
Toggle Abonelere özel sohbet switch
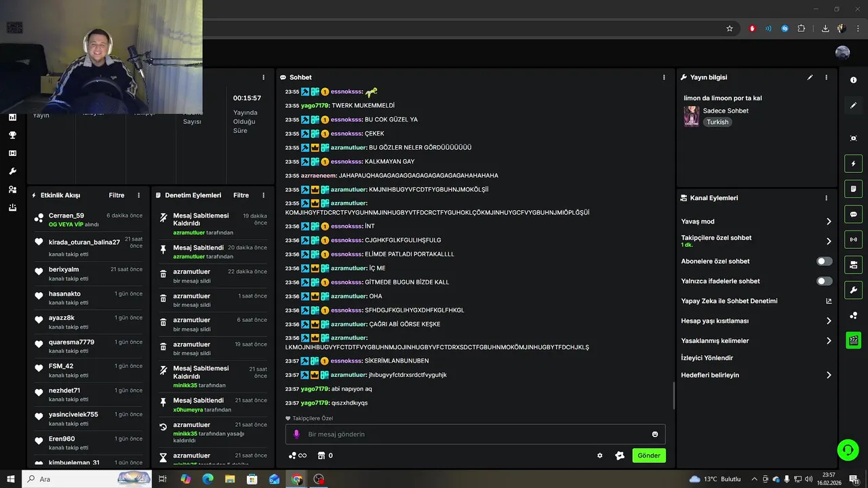tap(825, 261)
